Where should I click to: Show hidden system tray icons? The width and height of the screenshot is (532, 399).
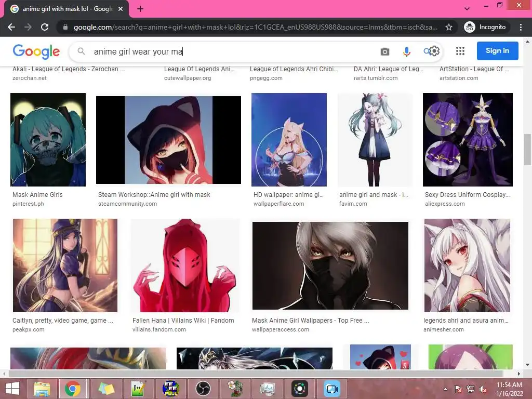click(445, 389)
